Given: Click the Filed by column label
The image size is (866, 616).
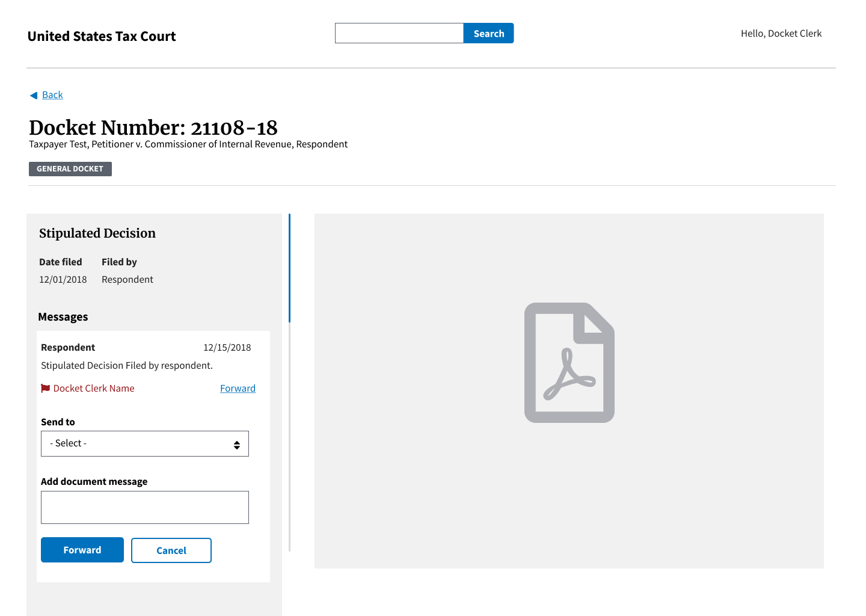Looking at the screenshot, I should point(119,262).
